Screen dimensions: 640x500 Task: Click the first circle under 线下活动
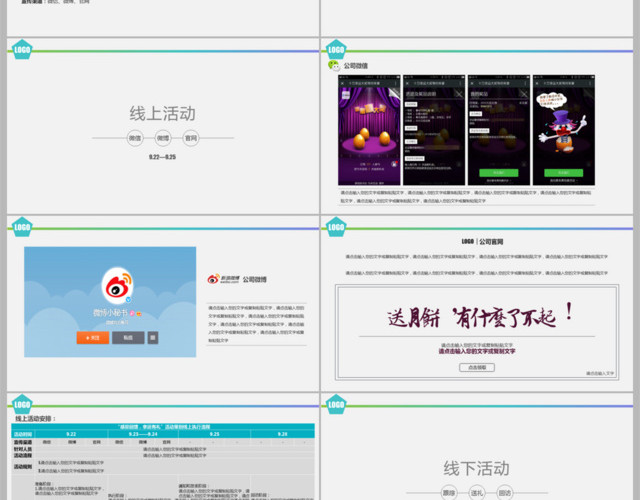pos(449,493)
